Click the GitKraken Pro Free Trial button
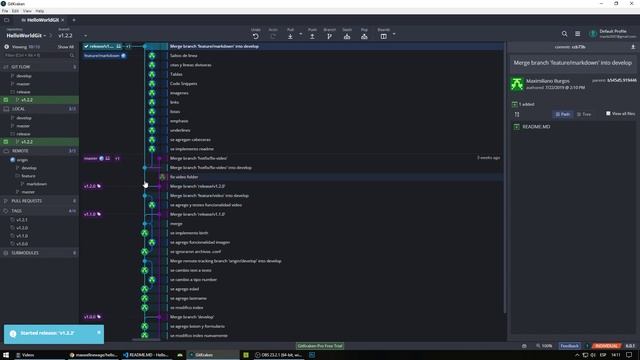640x360 pixels. pos(320,346)
